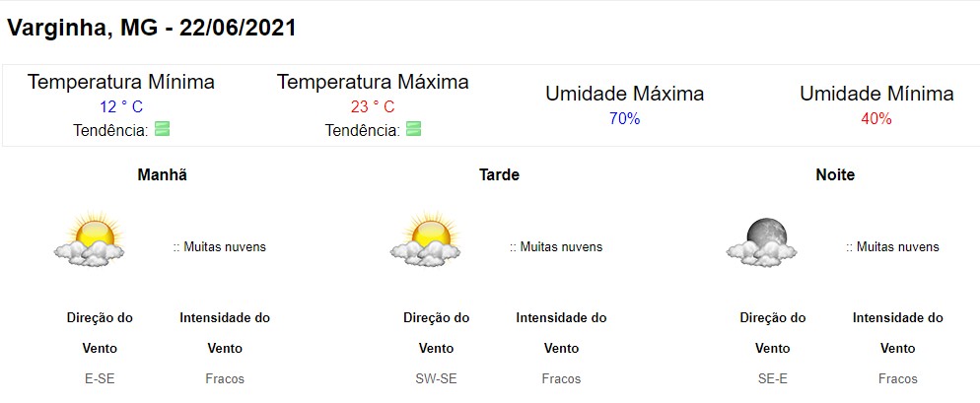Click the Tarde period heading

tap(499, 175)
